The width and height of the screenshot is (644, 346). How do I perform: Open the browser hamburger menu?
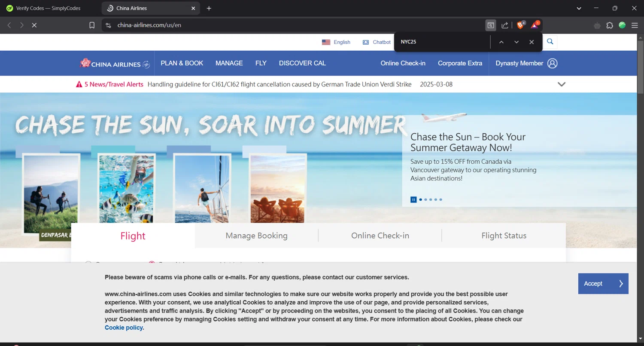click(635, 25)
